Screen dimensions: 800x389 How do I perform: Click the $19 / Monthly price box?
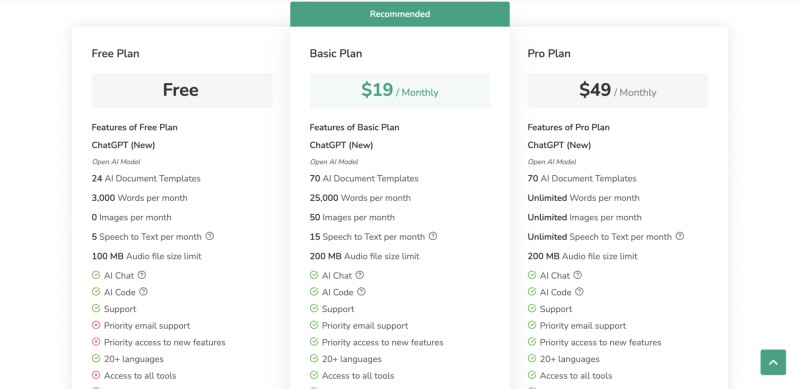click(x=400, y=90)
